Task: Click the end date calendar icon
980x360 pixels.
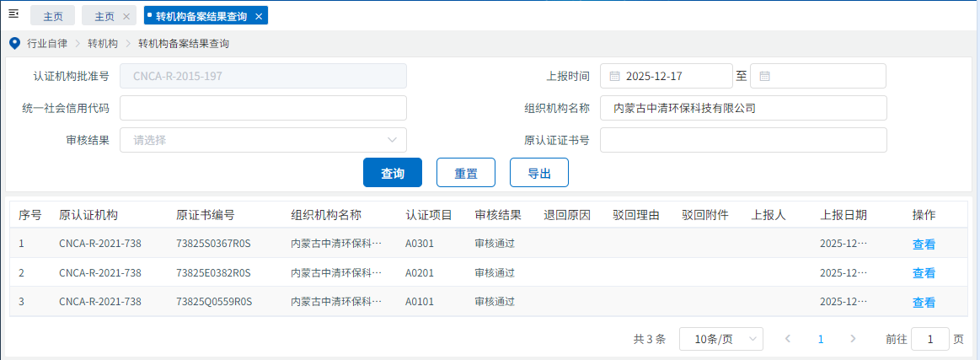Action: tap(765, 76)
